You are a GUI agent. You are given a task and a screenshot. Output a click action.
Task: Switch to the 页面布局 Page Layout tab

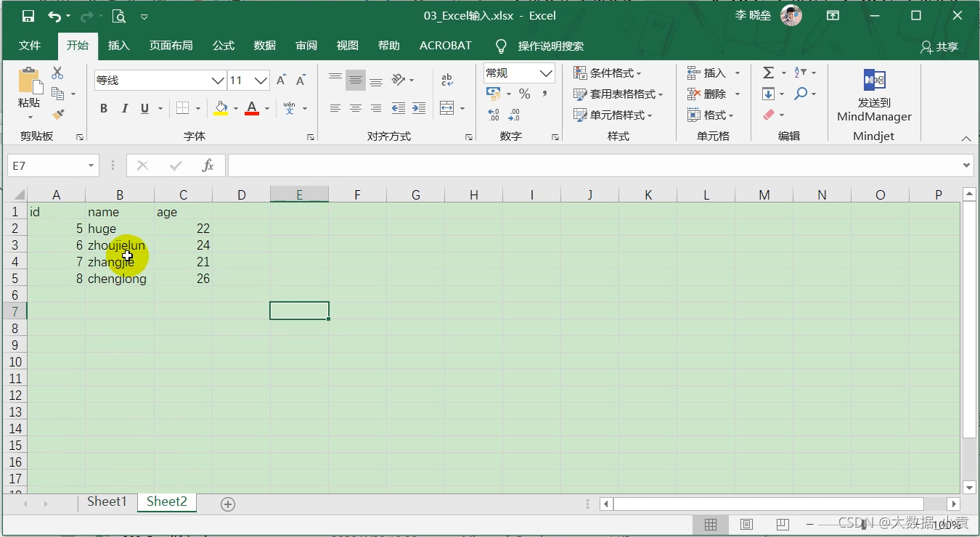point(171,45)
